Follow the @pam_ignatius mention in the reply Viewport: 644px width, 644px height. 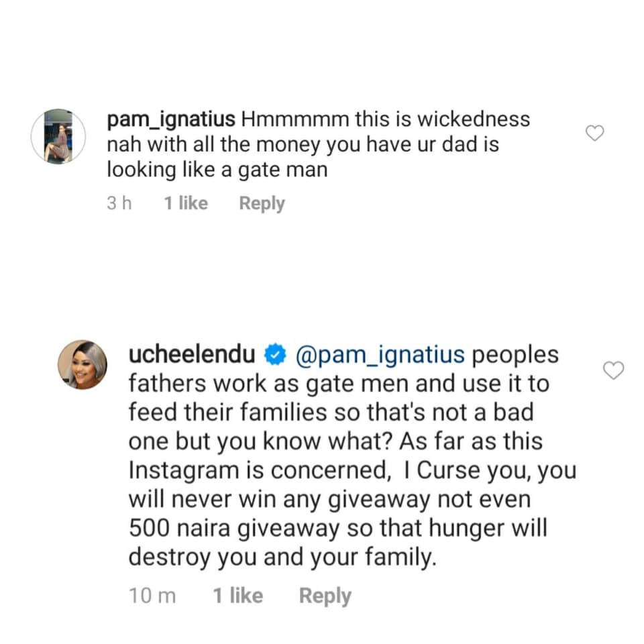point(380,356)
